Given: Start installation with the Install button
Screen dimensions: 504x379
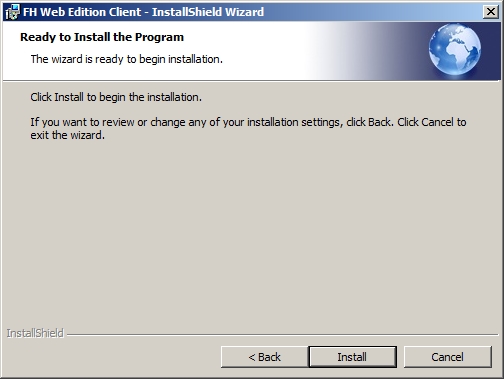Looking at the screenshot, I should 352,357.
